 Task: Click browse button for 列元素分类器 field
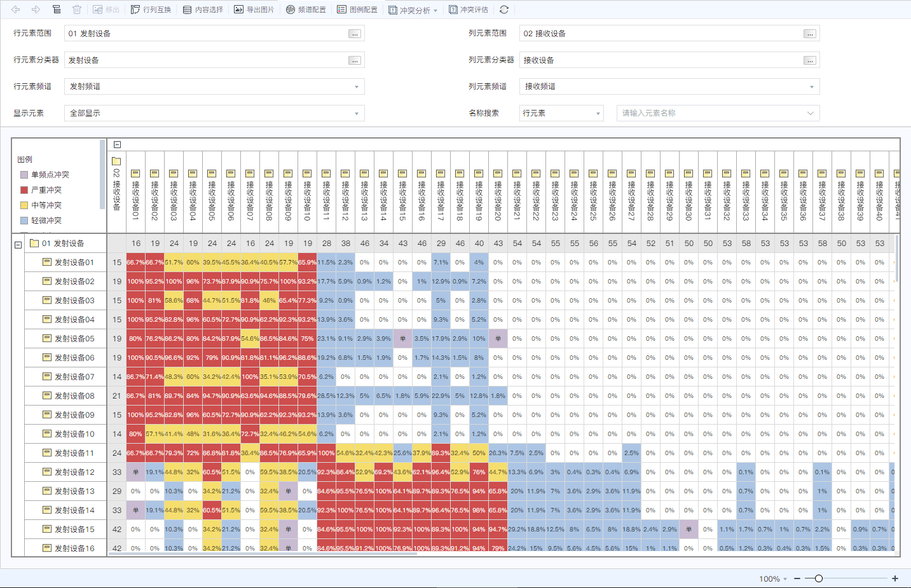[x=810, y=60]
